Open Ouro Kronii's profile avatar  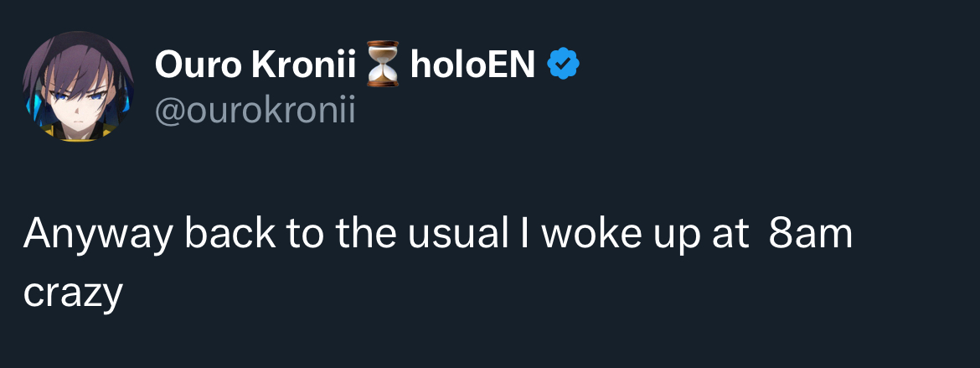77,86
